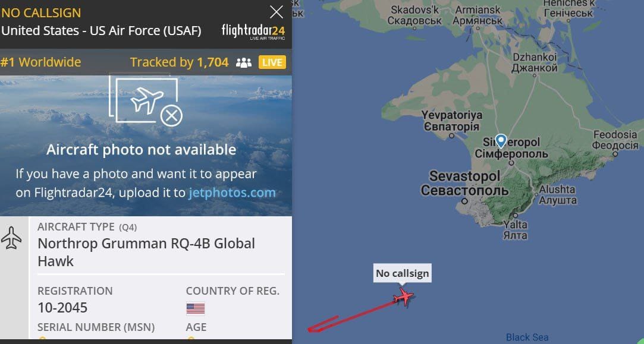This screenshot has width=644, height=344.
Task: Click the airplane icon beside Aircraft Type
Action: point(12,238)
